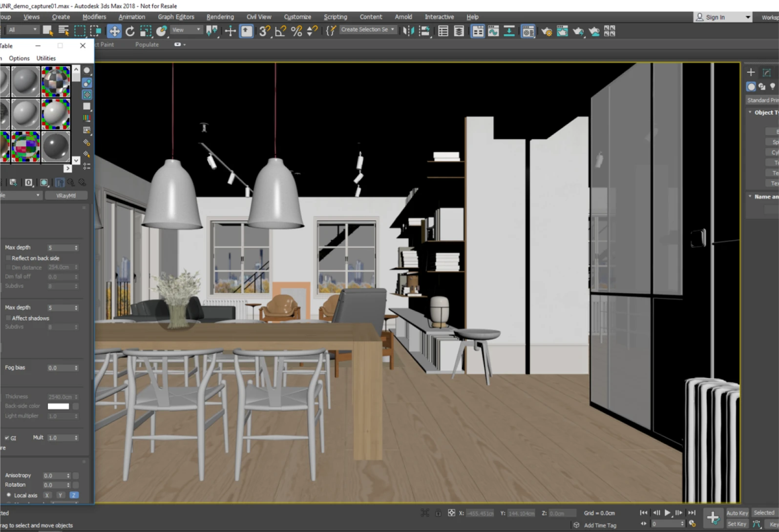Open the Layer Explorer icon
The image size is (779, 532).
(459, 31)
